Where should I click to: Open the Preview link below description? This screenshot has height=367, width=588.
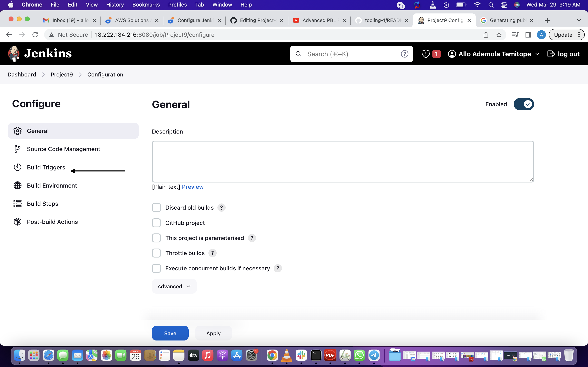(x=193, y=187)
